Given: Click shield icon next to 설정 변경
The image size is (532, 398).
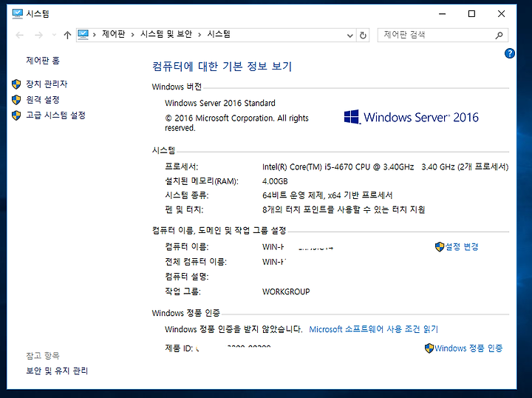Looking at the screenshot, I should coord(440,247).
